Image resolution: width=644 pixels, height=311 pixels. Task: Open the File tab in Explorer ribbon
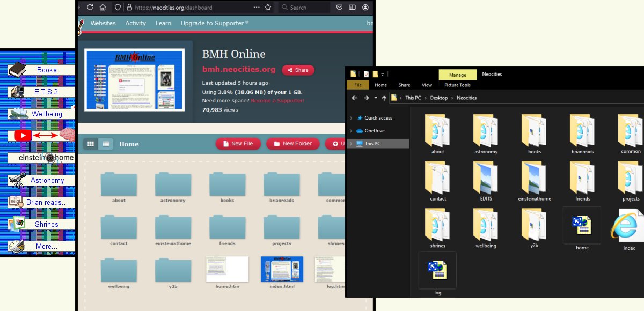pyautogui.click(x=357, y=85)
